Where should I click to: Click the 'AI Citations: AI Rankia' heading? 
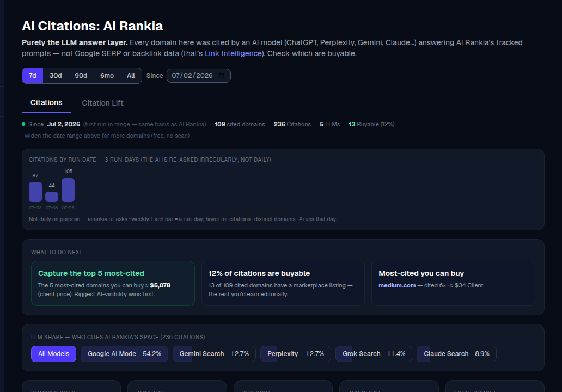[x=93, y=26]
